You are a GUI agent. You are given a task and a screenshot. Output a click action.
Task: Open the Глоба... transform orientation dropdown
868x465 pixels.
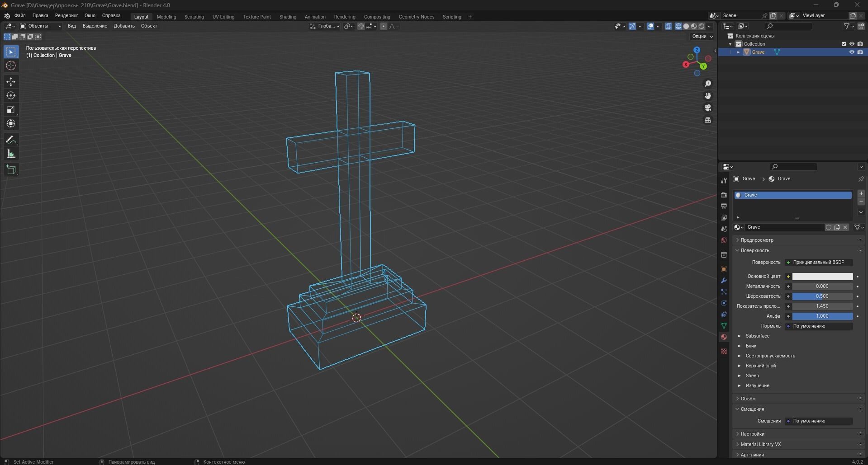[x=325, y=26]
